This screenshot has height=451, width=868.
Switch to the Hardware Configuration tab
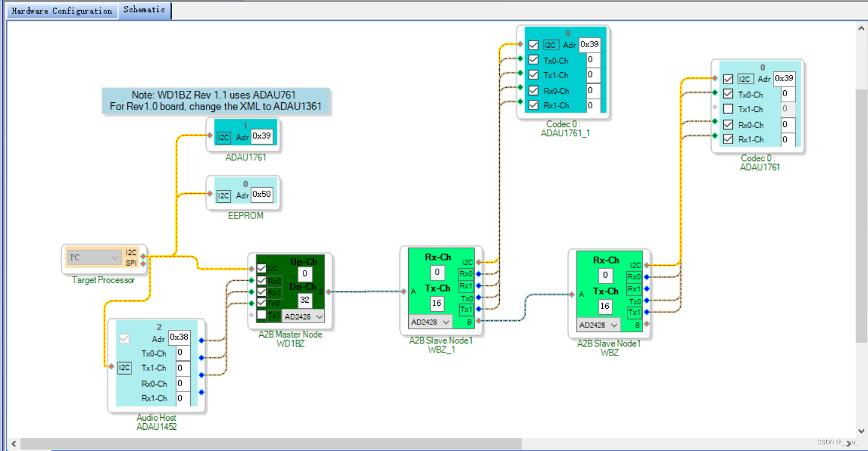(x=62, y=10)
